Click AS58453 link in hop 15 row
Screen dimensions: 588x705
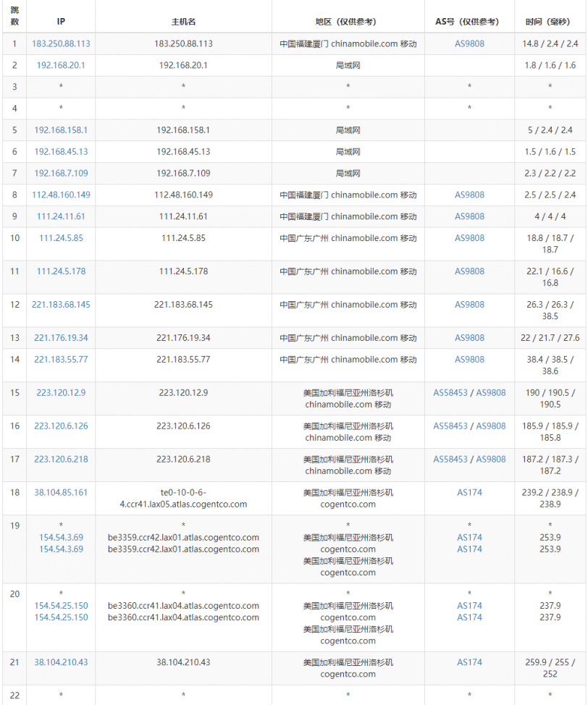(450, 392)
